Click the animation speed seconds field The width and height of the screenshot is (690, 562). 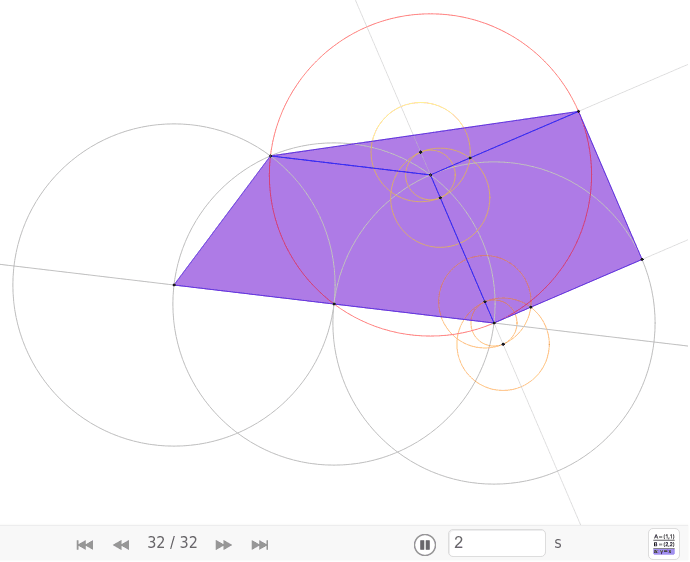pos(497,543)
